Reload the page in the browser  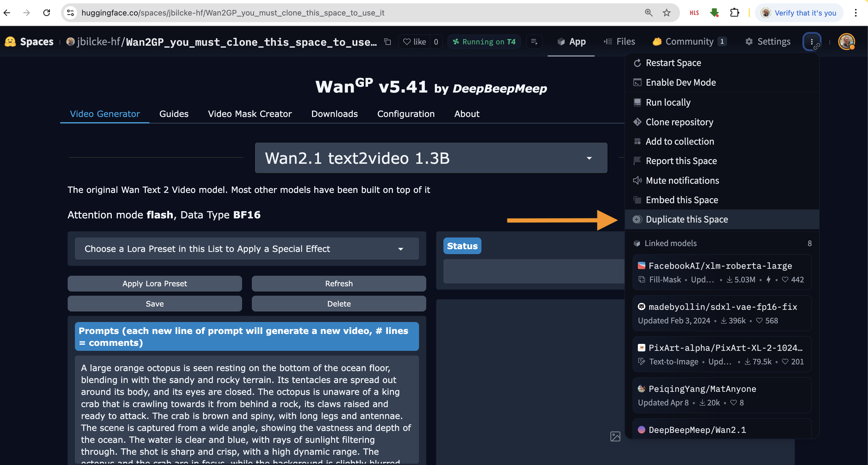coord(47,13)
